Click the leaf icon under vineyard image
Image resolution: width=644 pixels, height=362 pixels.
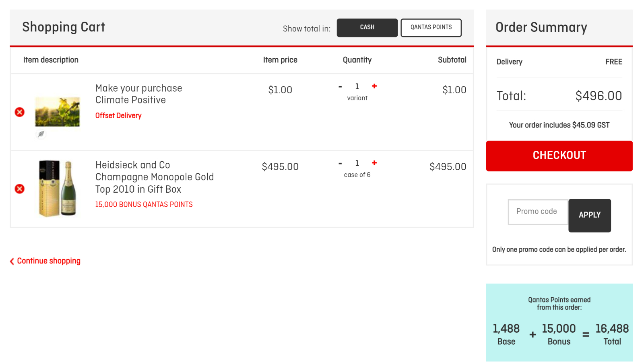point(41,134)
